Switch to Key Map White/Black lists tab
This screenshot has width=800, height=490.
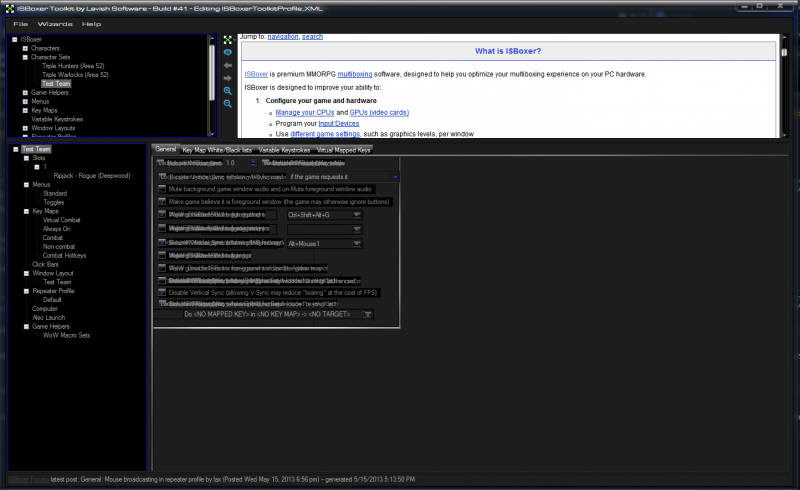(217, 150)
